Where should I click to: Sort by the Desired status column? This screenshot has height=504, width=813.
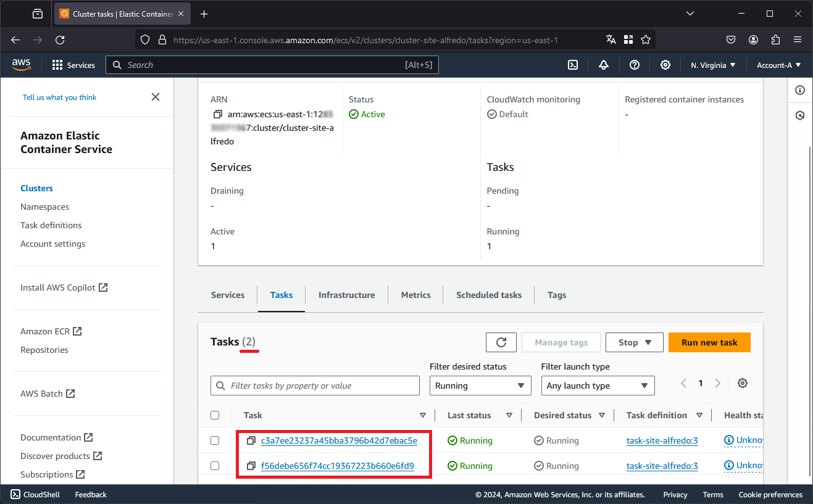602,415
